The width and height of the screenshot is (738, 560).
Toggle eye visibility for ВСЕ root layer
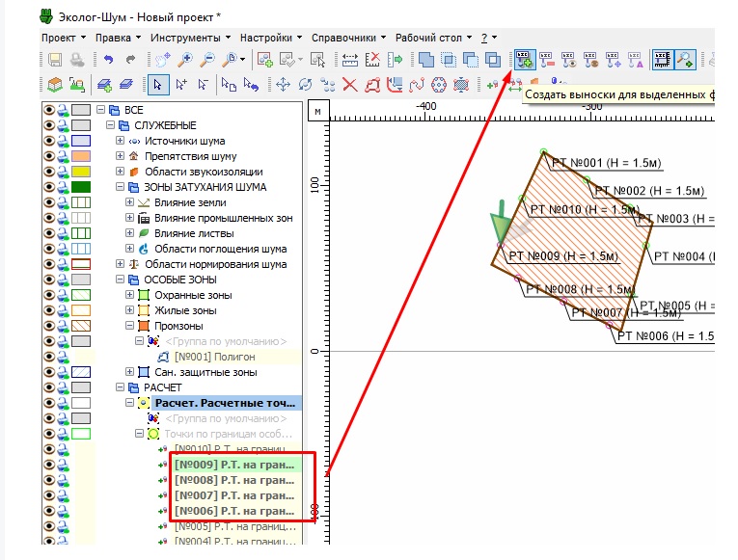click(47, 110)
